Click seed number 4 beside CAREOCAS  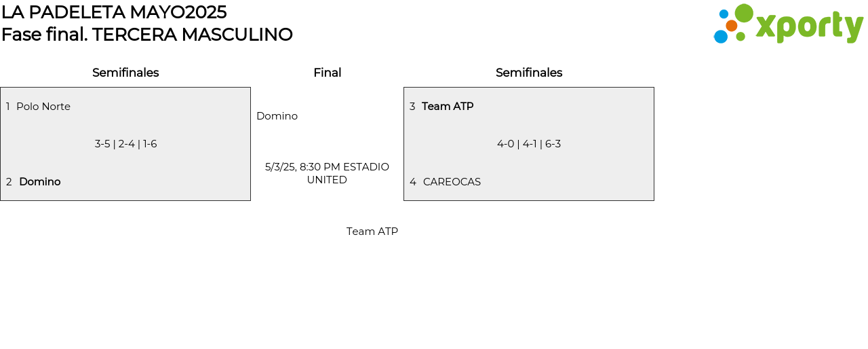click(413, 182)
